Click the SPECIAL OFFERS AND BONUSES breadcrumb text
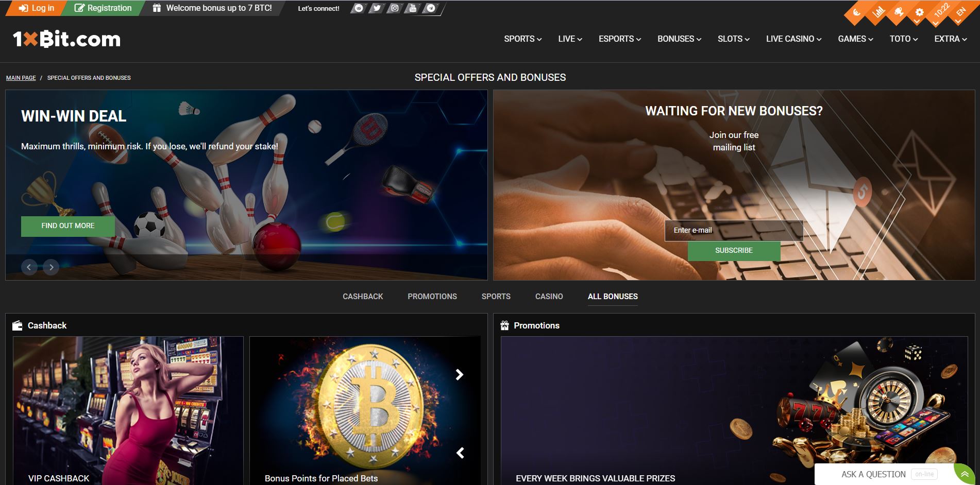This screenshot has width=980, height=485. point(89,78)
